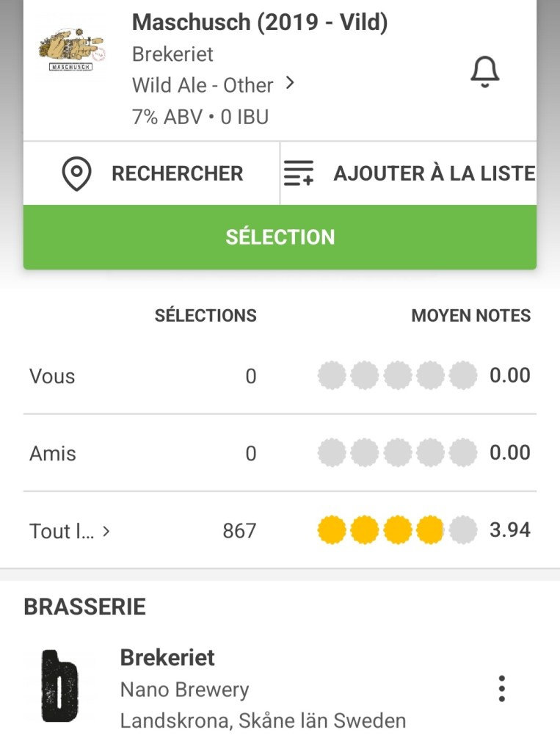Screen dimensions: 560x752
Task: Select the Vous selections row
Action: tap(53, 377)
